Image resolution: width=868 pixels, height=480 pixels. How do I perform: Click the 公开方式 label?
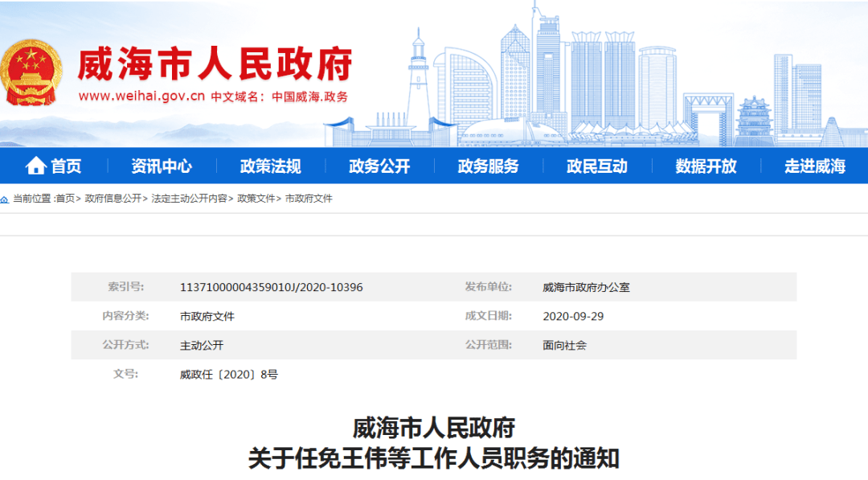pyautogui.click(x=125, y=345)
